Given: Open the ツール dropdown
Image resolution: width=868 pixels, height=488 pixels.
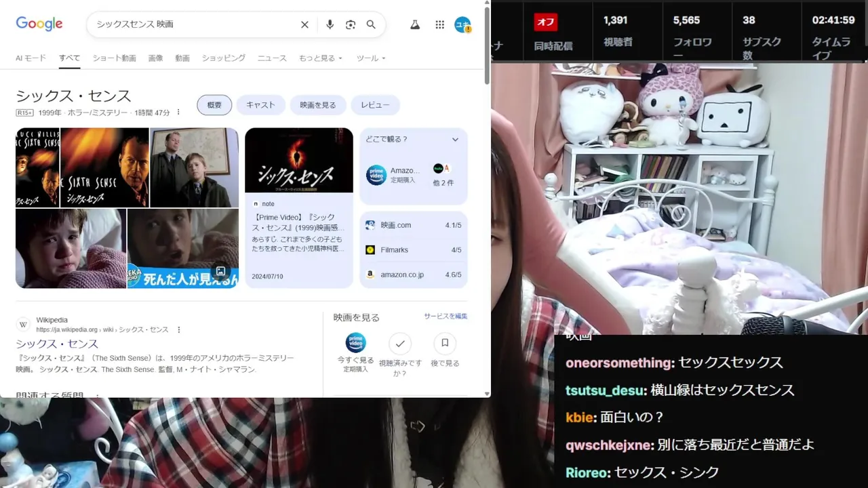Looking at the screenshot, I should pyautogui.click(x=371, y=58).
